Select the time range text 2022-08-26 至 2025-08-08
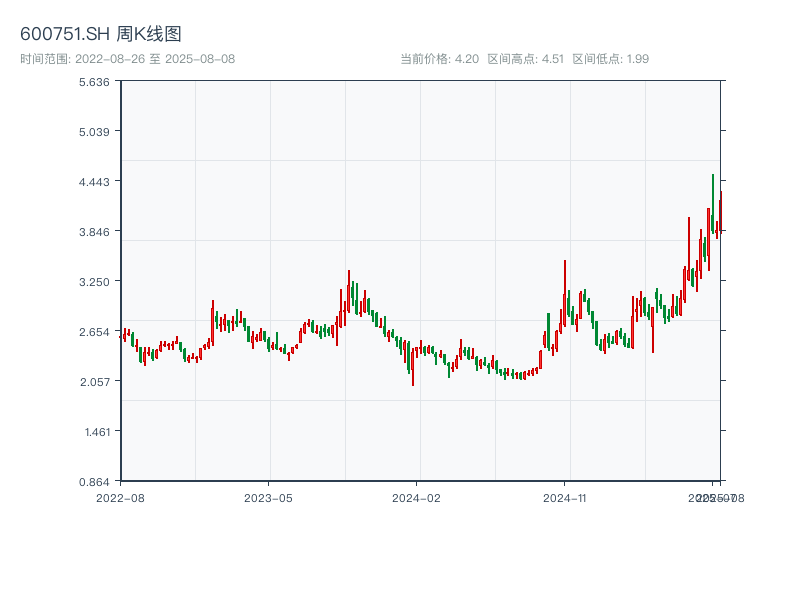This screenshot has height=600, width=800. point(155,59)
